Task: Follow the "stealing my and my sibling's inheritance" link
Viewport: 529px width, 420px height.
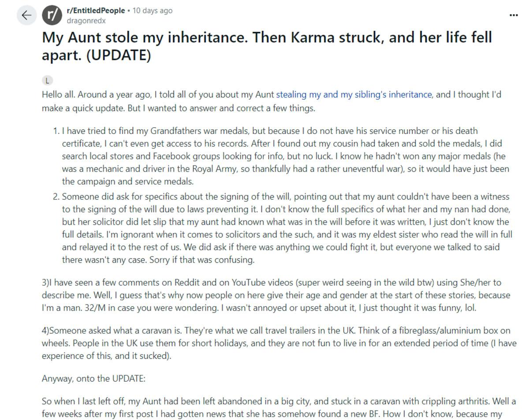Action: (x=354, y=94)
